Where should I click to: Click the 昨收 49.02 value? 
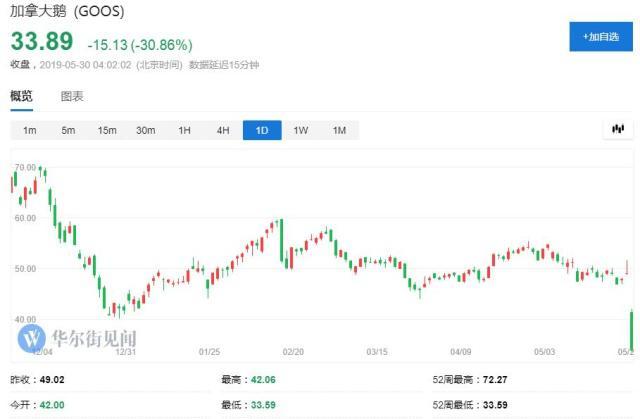click(x=52, y=380)
